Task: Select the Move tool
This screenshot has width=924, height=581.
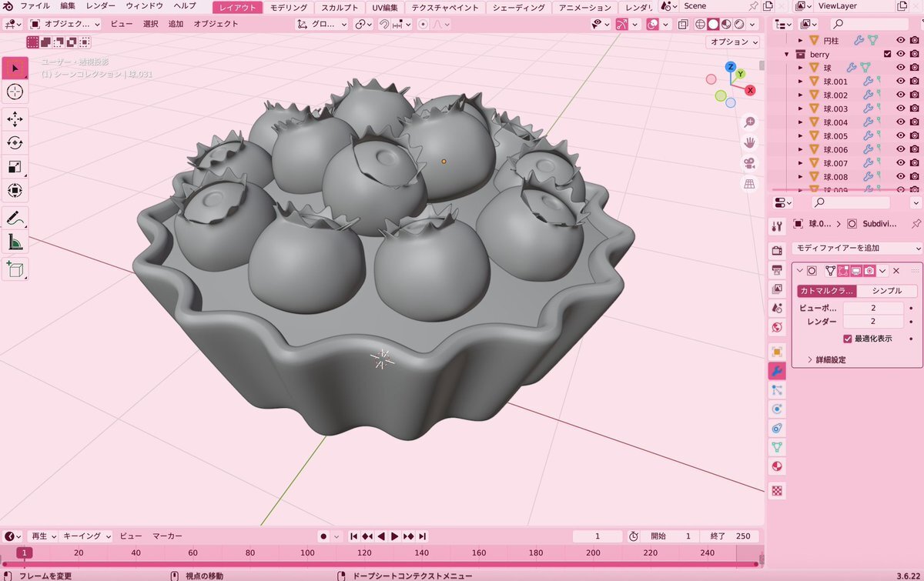Action: click(x=15, y=119)
